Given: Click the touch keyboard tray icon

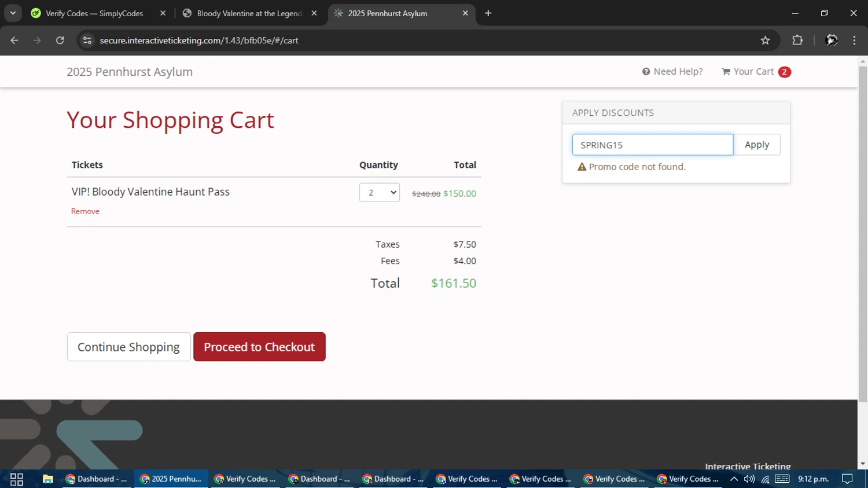Looking at the screenshot, I should 782,479.
